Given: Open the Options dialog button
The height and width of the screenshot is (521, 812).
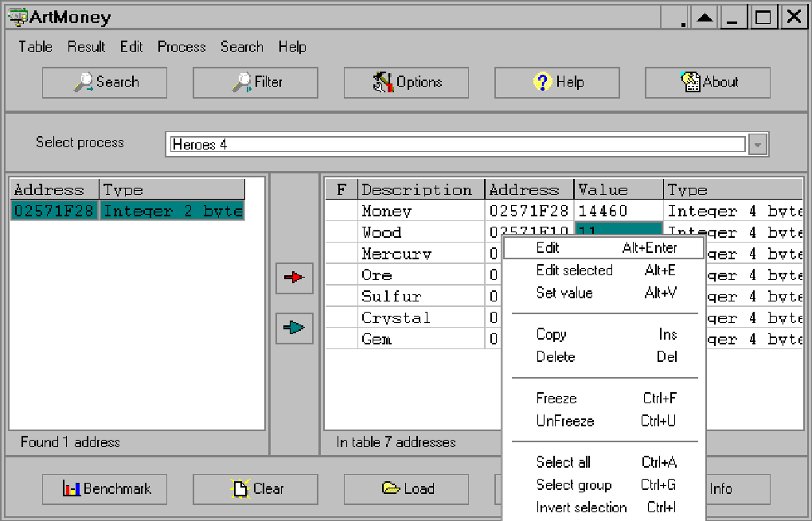Looking at the screenshot, I should (406, 82).
